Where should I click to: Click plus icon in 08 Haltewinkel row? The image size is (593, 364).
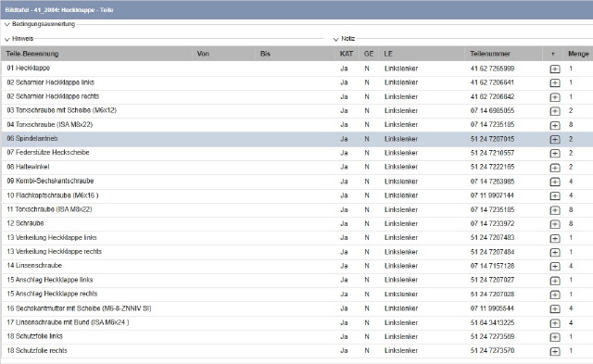[555, 168]
